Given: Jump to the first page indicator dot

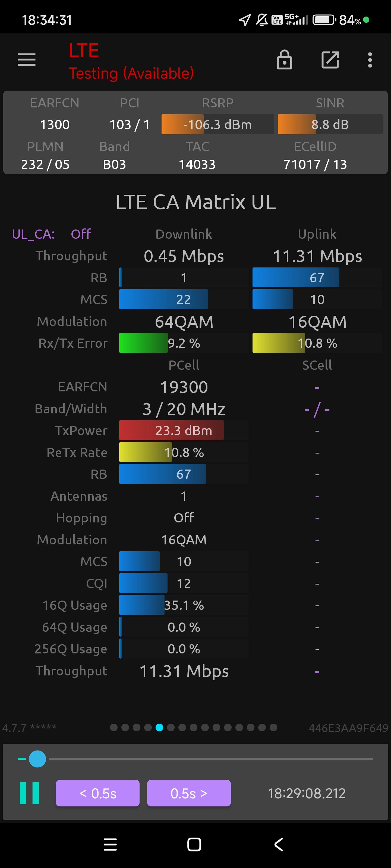Looking at the screenshot, I should [114, 727].
